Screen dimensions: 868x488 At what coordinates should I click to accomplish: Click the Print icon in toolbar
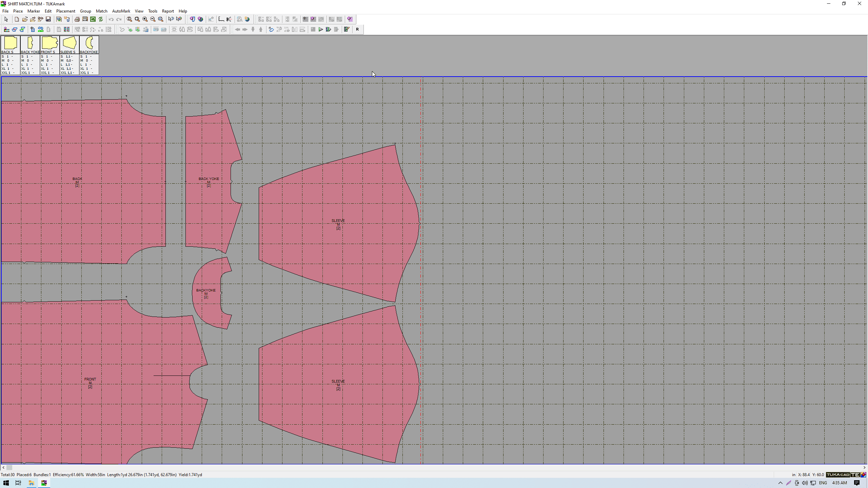tap(77, 19)
